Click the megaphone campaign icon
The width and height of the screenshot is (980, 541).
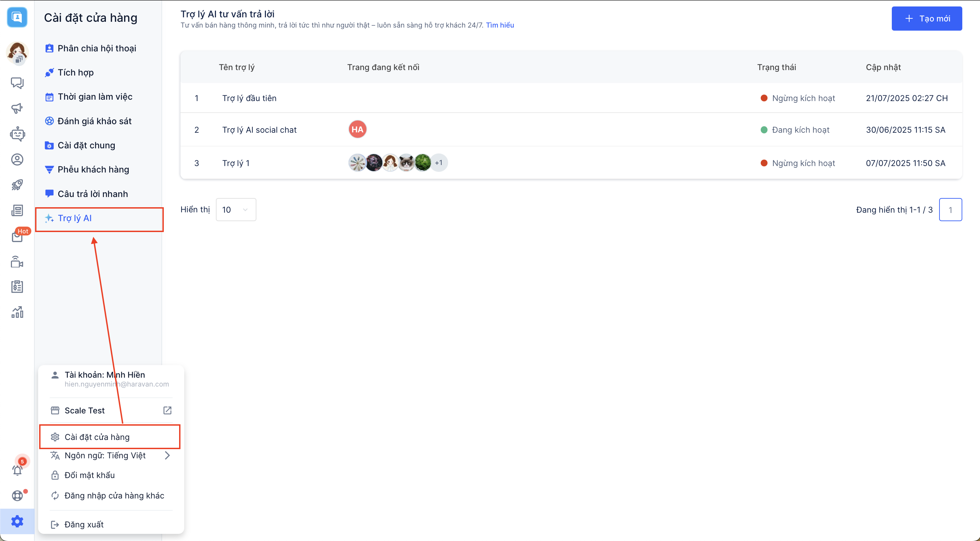pyautogui.click(x=17, y=108)
